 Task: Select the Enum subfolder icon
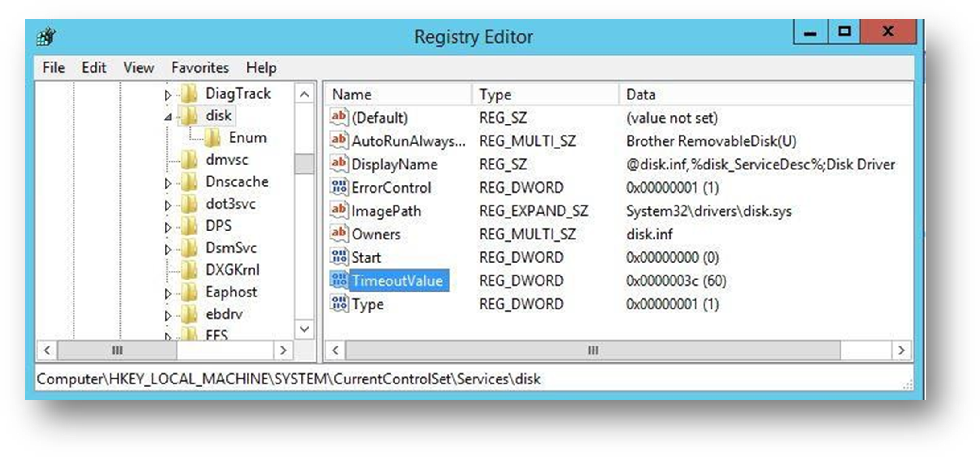[x=213, y=138]
